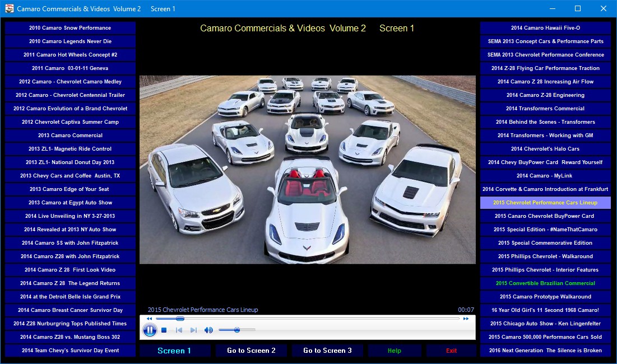The width and height of the screenshot is (617, 364).
Task: Open Corvette & Camaro Introduction at Frankfurt
Action: click(545, 189)
